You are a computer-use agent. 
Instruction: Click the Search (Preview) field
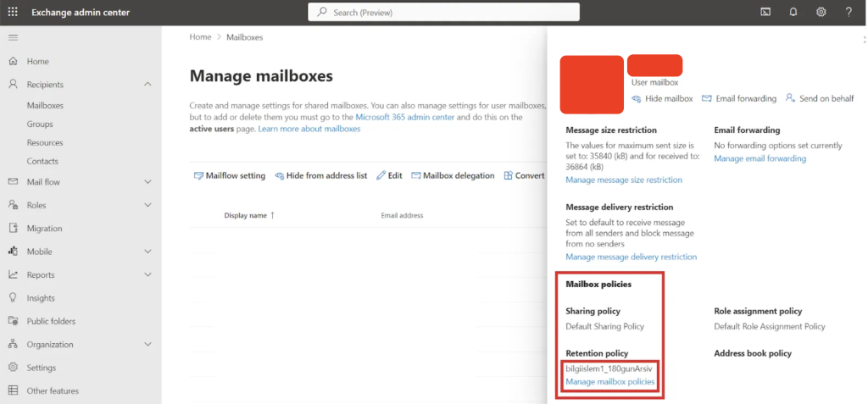pos(443,13)
